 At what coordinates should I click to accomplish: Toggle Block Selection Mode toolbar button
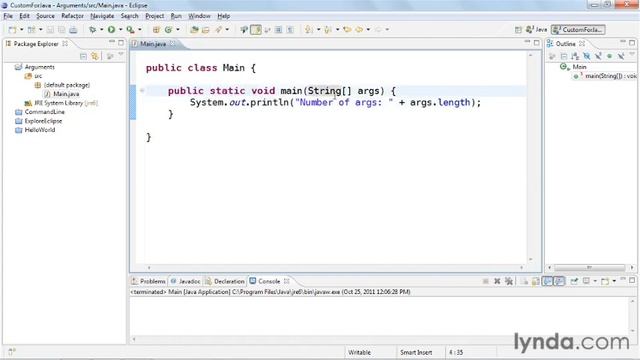click(x=278, y=30)
